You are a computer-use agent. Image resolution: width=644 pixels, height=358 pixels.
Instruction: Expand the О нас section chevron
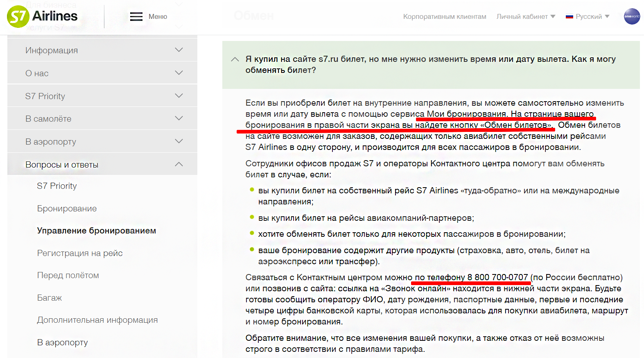[x=179, y=73]
